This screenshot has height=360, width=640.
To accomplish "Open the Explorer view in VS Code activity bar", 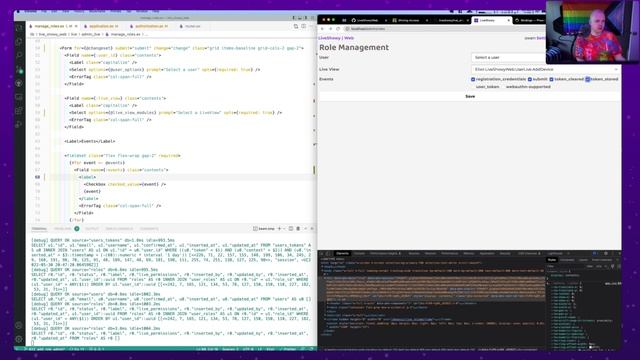I will 19,41.
